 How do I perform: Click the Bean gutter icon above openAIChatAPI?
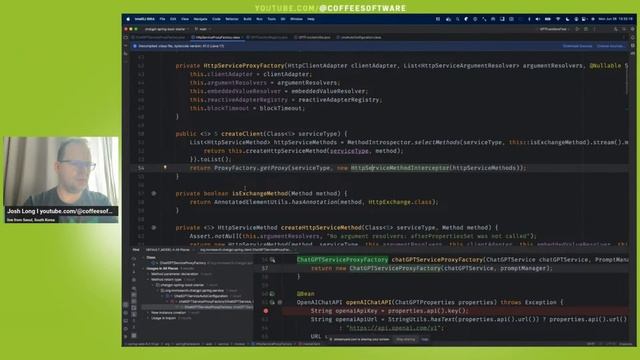(272, 294)
